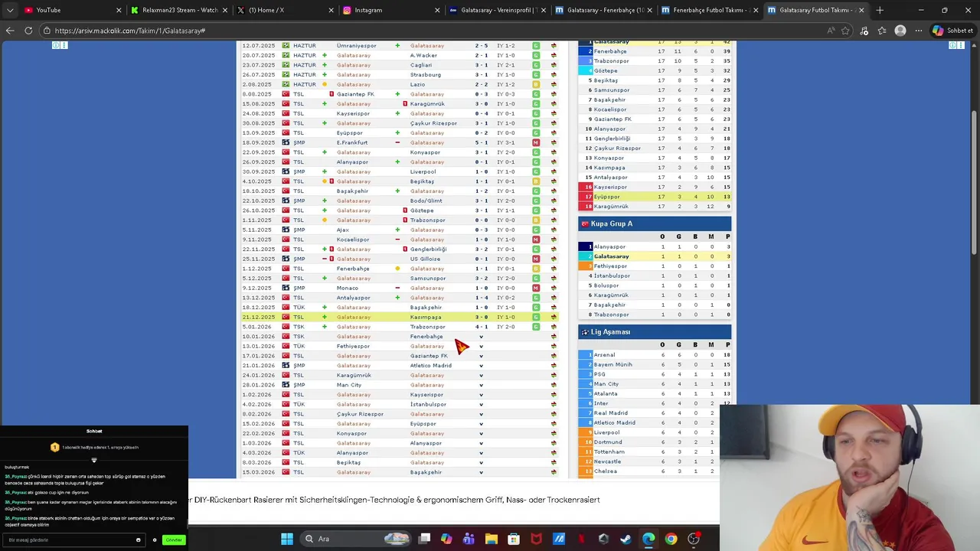Click the page vertical scrollbar
The height and width of the screenshot is (551, 980).
[x=975, y=184]
